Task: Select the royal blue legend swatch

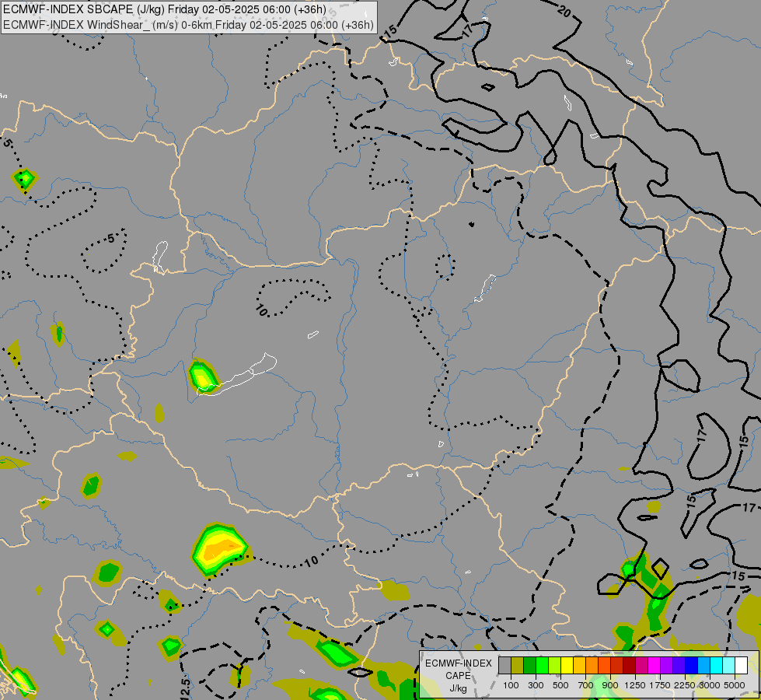Action: [692, 665]
